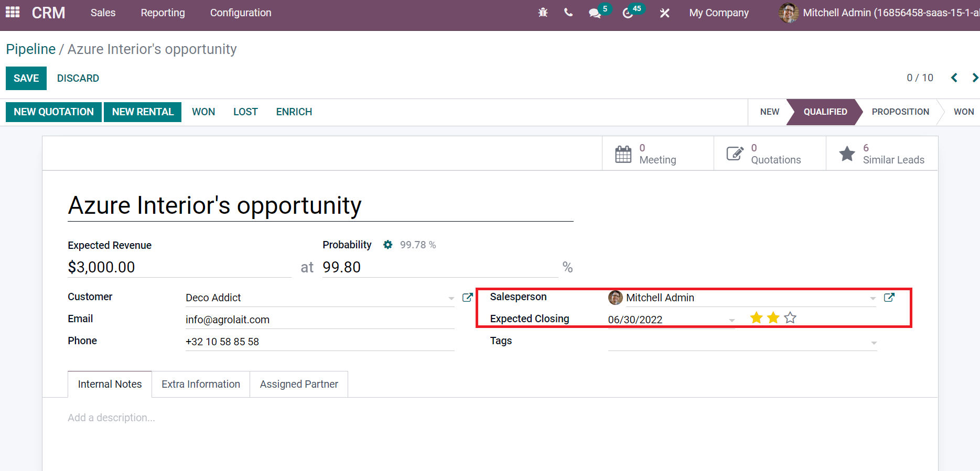Click the CRM app title
Screen dimensions: 980x471
coord(48,13)
